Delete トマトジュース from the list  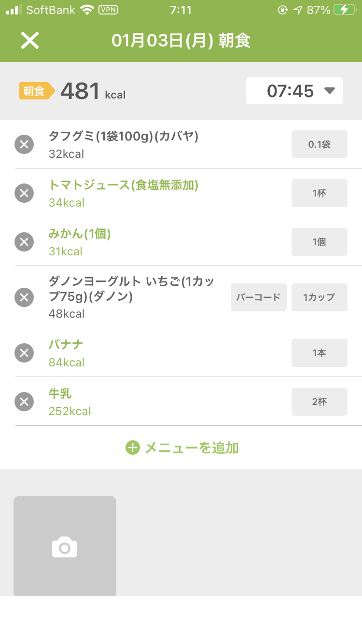[x=24, y=193]
